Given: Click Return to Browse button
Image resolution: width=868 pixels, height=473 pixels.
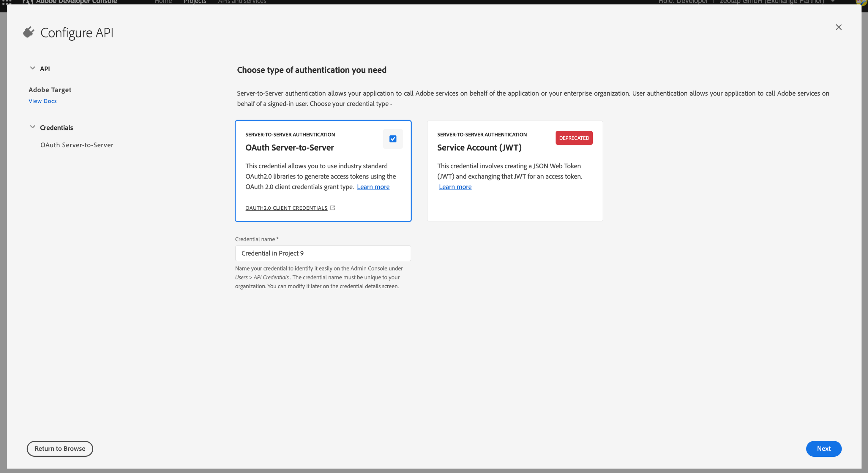Looking at the screenshot, I should coord(60,448).
